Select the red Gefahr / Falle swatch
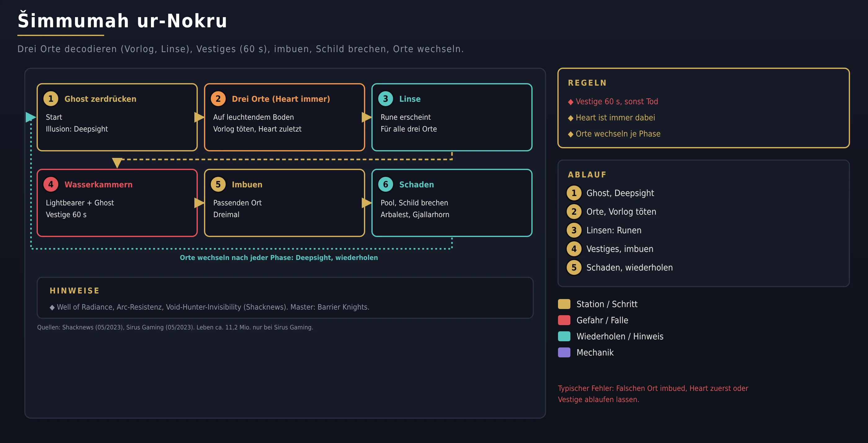This screenshot has height=443, width=868. [564, 320]
